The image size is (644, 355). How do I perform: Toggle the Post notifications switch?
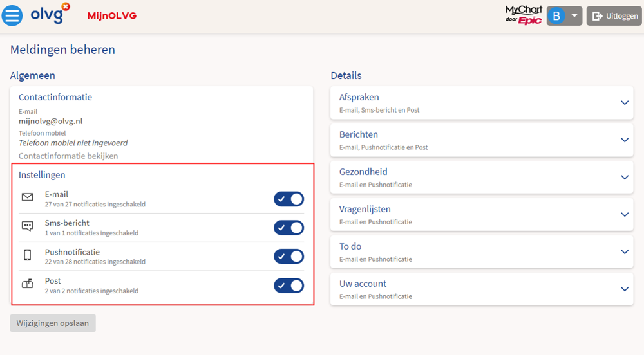[x=289, y=286]
